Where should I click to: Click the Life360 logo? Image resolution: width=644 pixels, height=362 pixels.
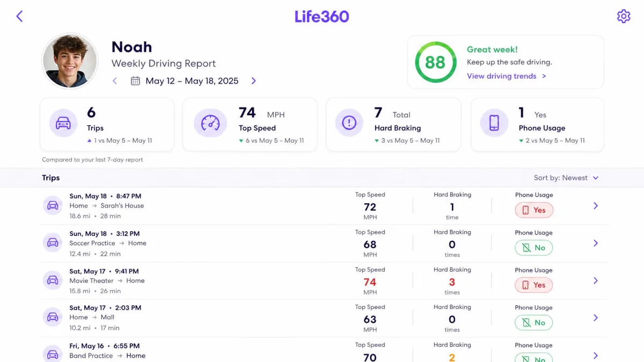click(x=322, y=16)
